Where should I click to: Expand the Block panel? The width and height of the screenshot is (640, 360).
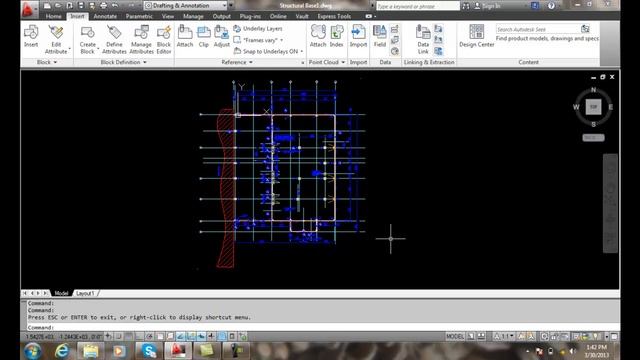point(47,62)
